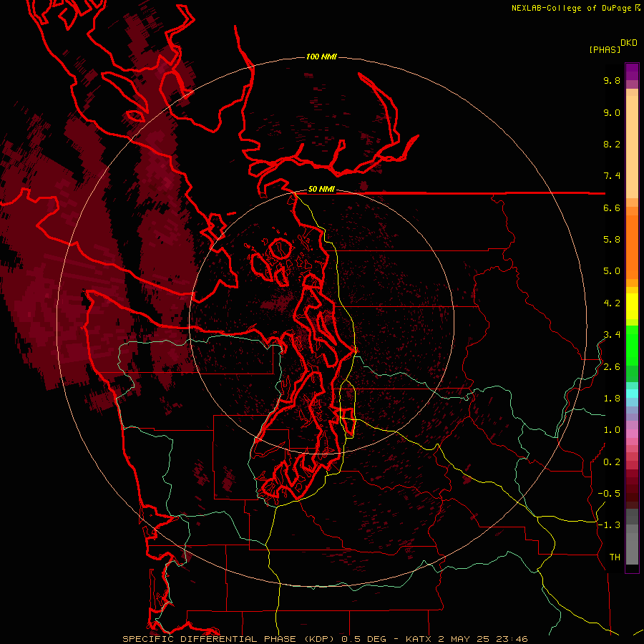Viewport: 644px width, 644px height.
Task: Select the peach swatch on the color bar
Action: pos(632,146)
